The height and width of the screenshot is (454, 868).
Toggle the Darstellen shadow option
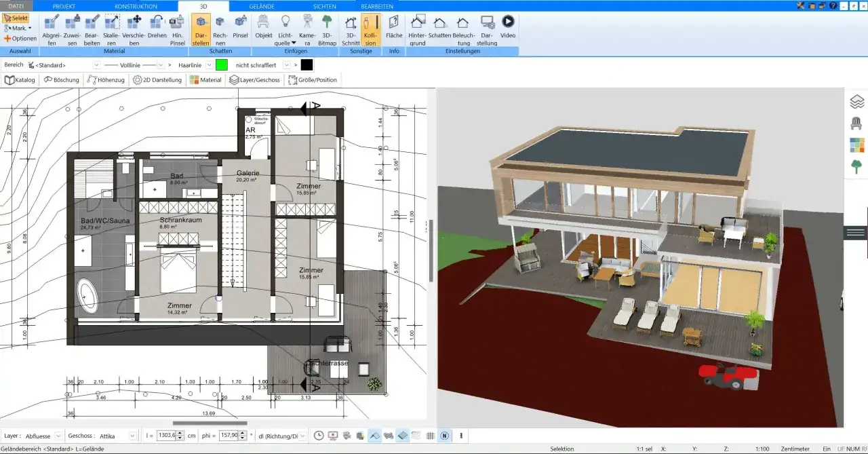click(201, 30)
